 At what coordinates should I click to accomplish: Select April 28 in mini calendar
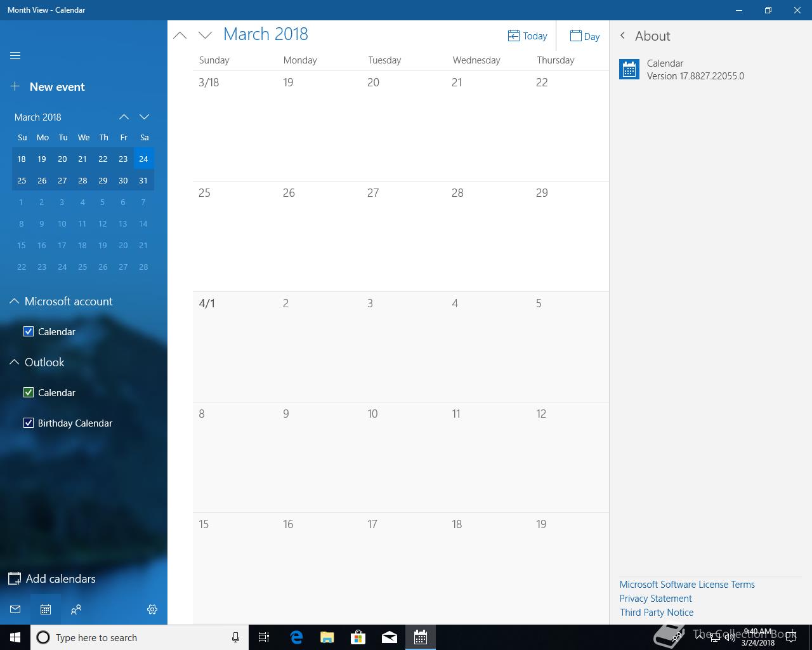[143, 267]
